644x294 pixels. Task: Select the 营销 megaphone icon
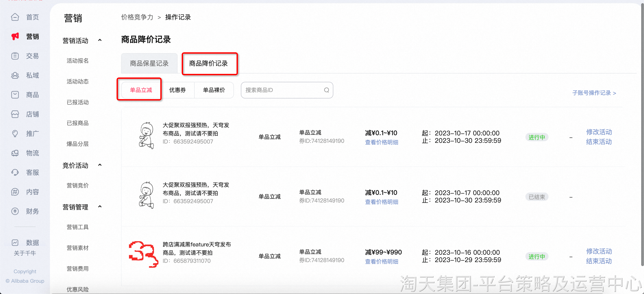tap(15, 37)
